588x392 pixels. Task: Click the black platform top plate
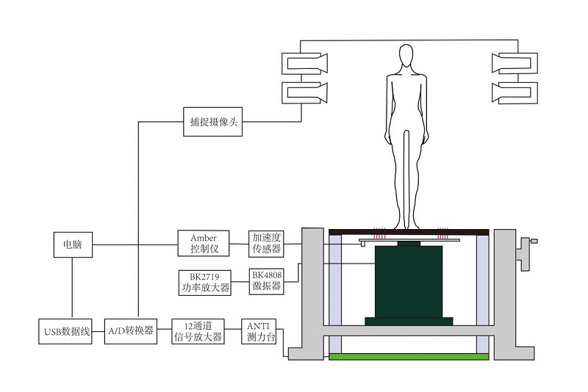(409, 232)
